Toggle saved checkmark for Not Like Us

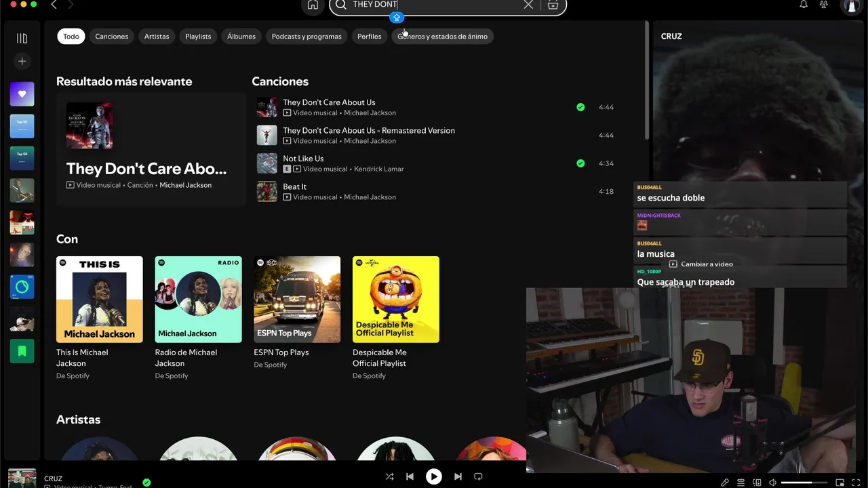point(580,163)
